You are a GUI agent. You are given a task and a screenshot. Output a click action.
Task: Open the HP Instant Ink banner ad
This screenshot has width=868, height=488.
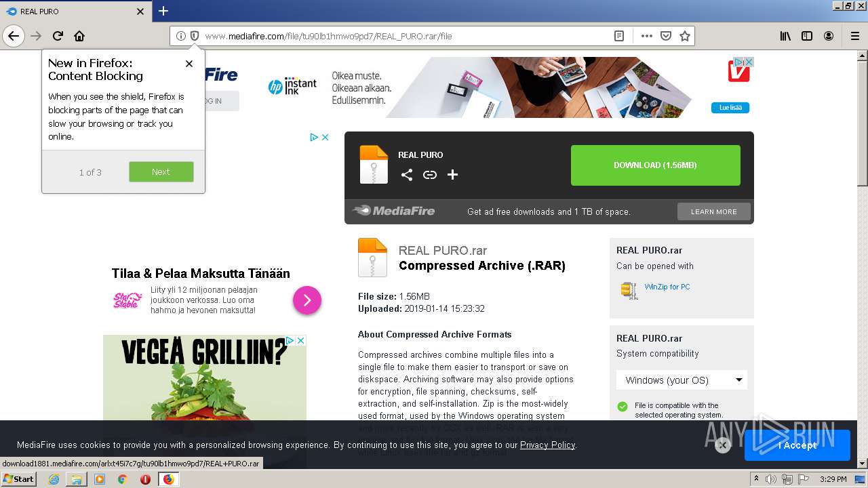[509, 87]
